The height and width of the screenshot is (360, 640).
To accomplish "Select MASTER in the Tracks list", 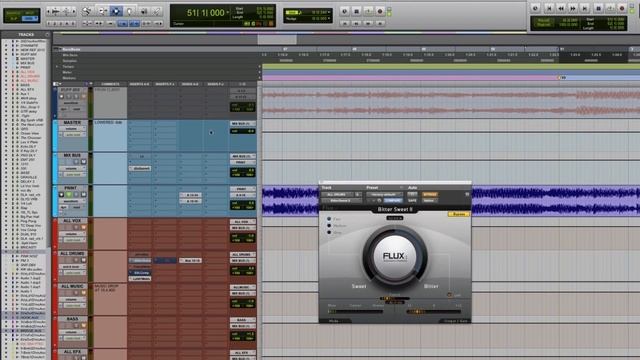I will [27, 59].
